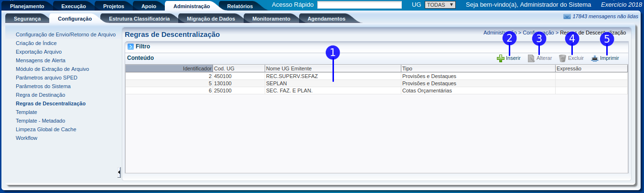Open the unread messages envelope icon
The image size is (644, 193).
pos(567,16)
